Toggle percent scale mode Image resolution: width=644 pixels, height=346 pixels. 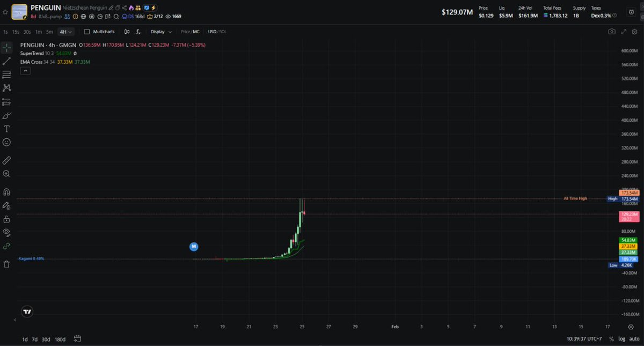[x=612, y=339]
